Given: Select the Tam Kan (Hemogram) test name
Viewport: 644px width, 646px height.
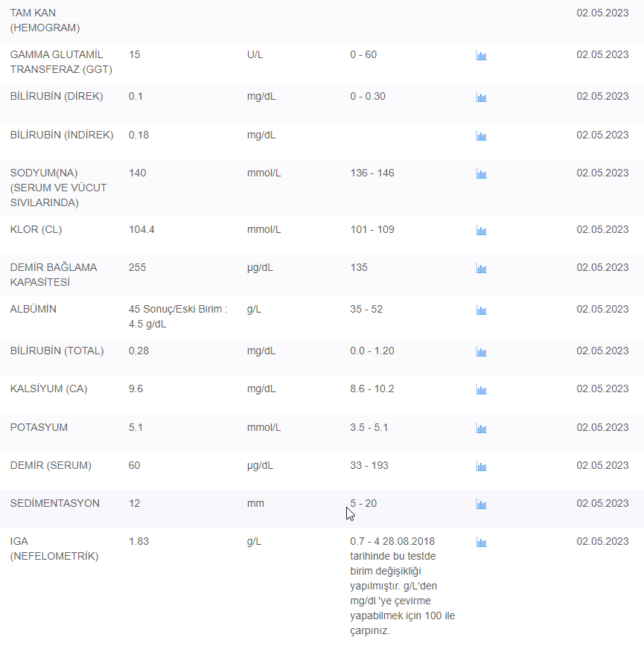Looking at the screenshot, I should pos(45,20).
